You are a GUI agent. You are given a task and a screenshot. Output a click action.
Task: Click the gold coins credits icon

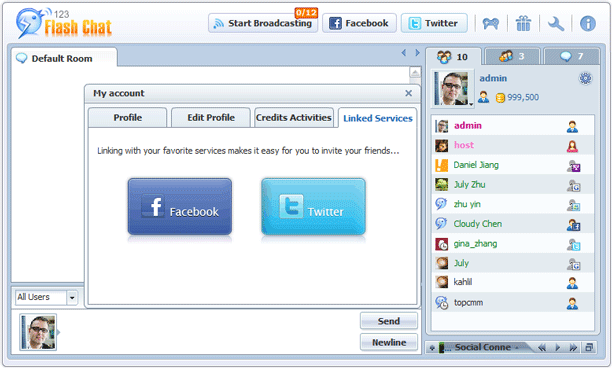(x=500, y=98)
